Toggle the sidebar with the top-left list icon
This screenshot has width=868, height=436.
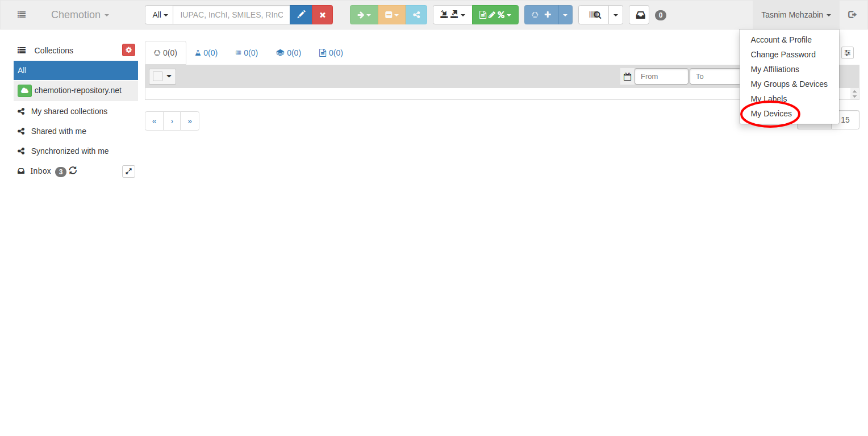point(22,15)
